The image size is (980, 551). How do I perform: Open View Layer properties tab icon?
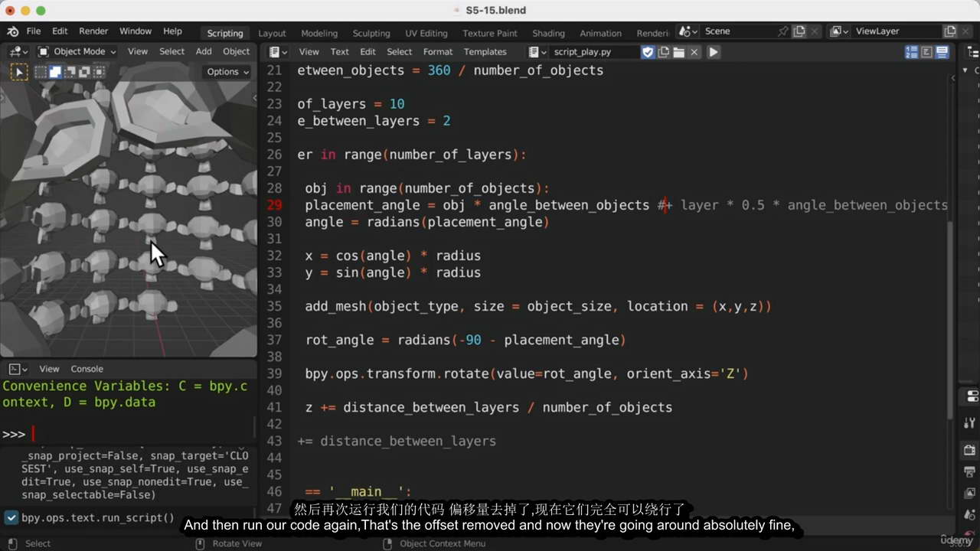970,494
